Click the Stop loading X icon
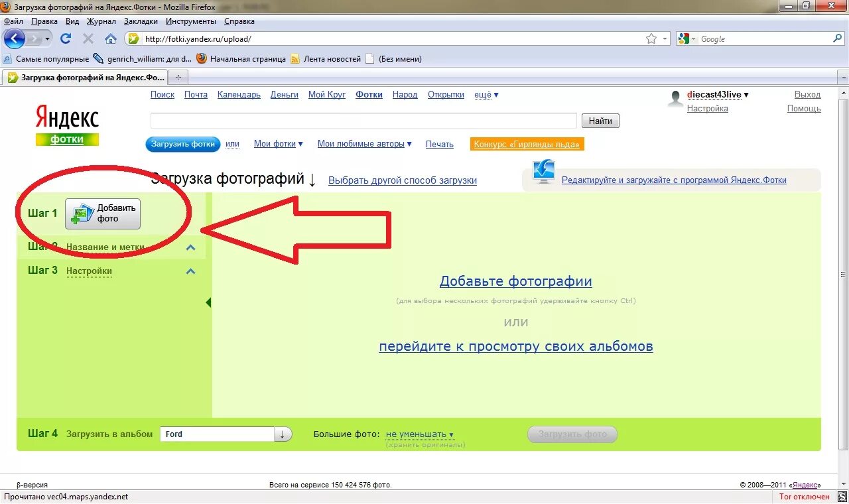Viewport: 849px width, 504px height. tap(88, 39)
